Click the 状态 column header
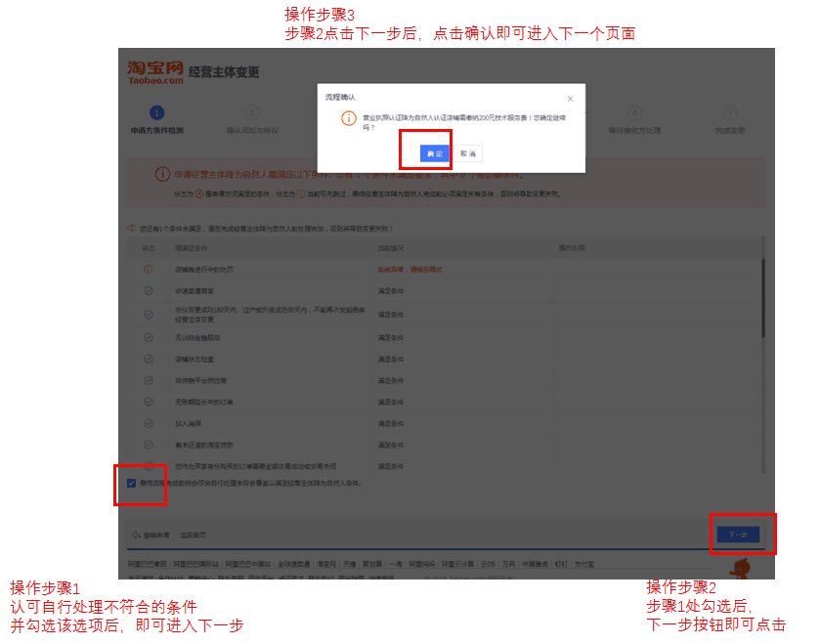The height and width of the screenshot is (644, 820). (x=149, y=248)
